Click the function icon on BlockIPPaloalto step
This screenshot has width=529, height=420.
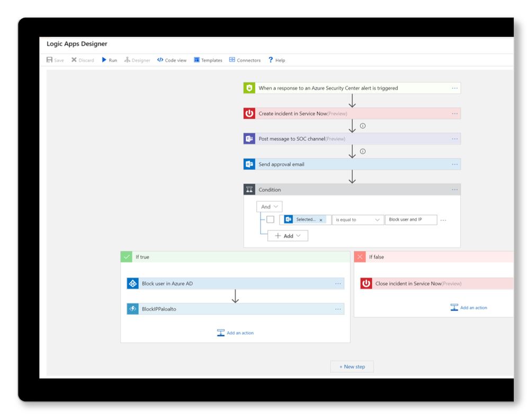[x=132, y=309]
